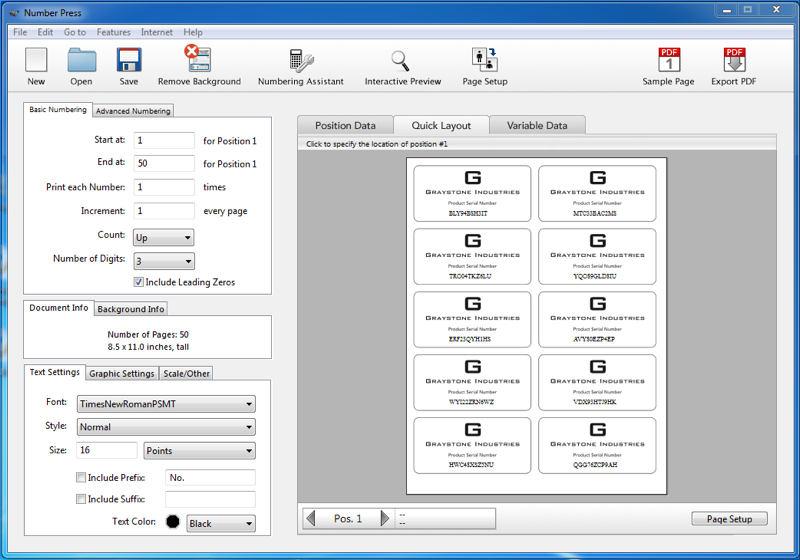Click the Export PDF icon
The height and width of the screenshot is (560, 800).
point(735,60)
